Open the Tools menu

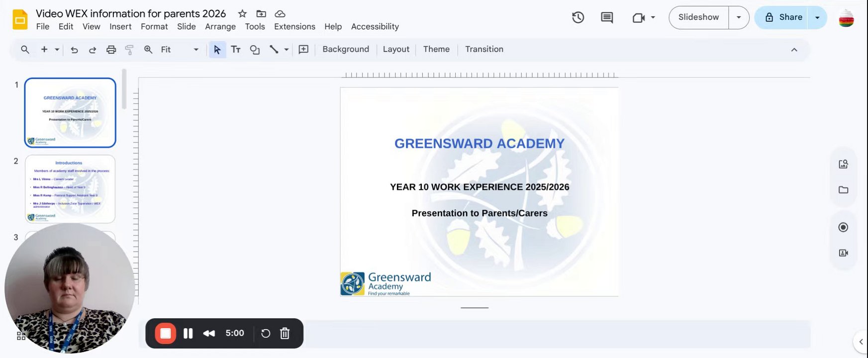point(255,27)
